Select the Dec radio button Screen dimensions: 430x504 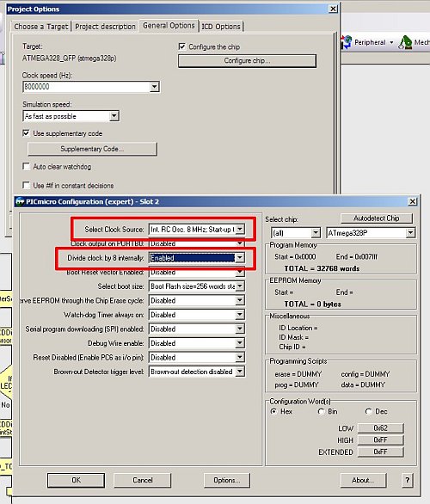point(368,411)
